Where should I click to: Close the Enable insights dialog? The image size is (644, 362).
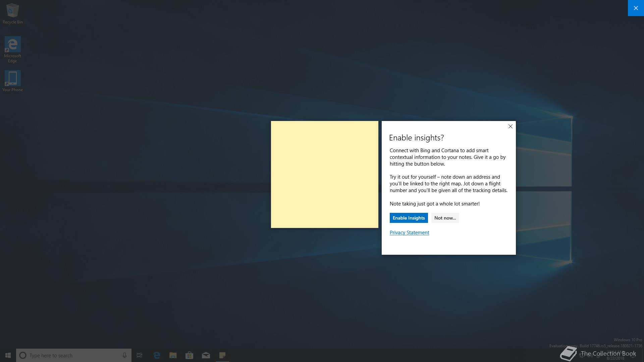click(510, 126)
